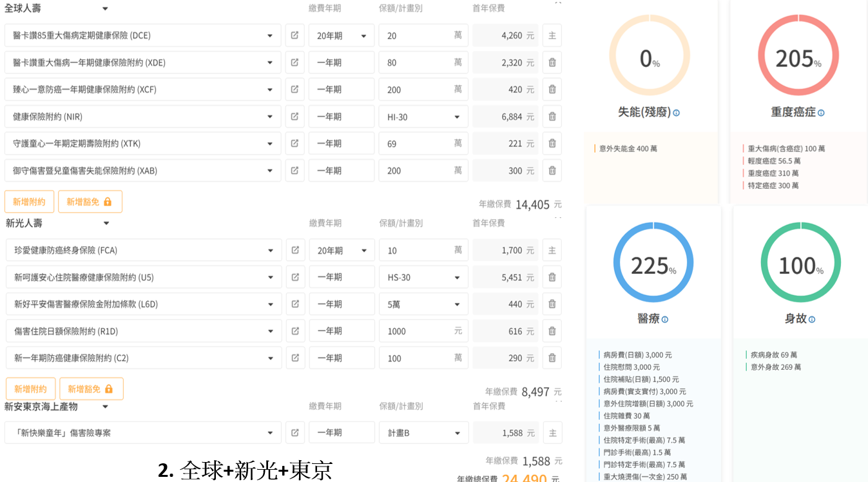The height and width of the screenshot is (482, 868).
Task: Edit XTK coverage amount field 69
Action: [x=423, y=144]
